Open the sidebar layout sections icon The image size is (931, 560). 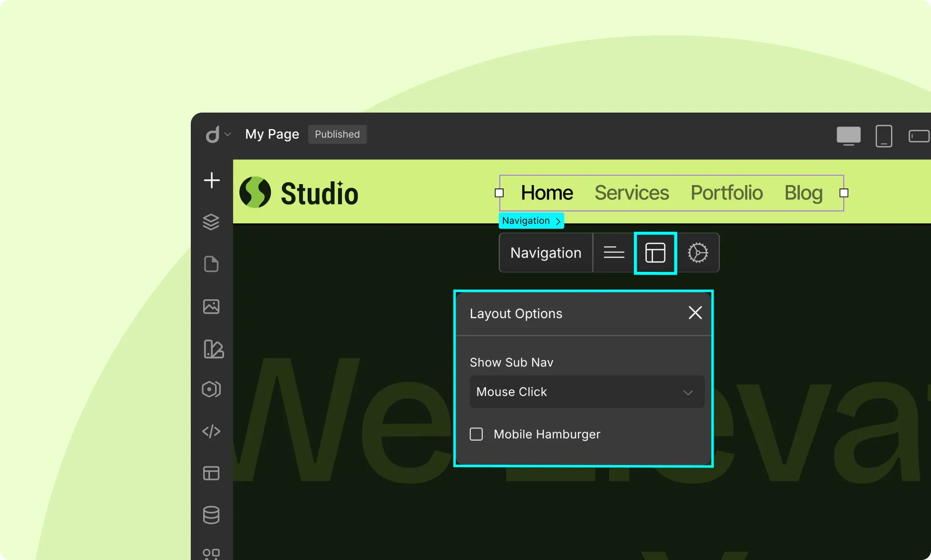point(211,473)
